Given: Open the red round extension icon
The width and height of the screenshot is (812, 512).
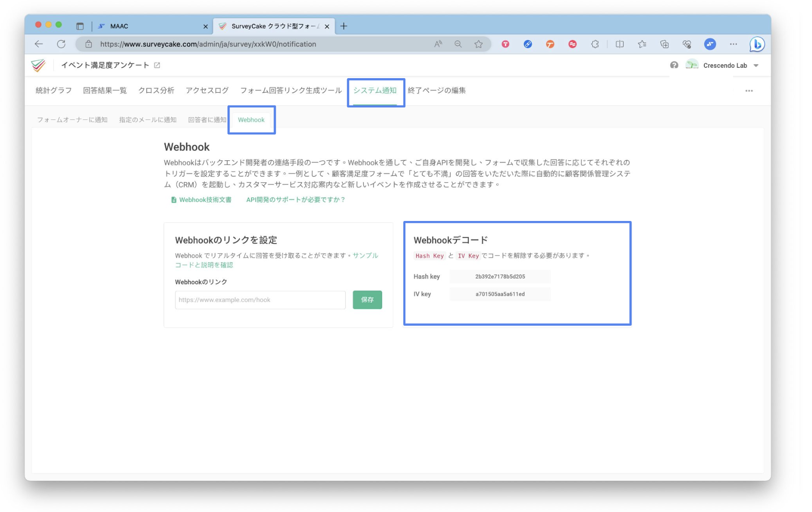Looking at the screenshot, I should point(572,44).
